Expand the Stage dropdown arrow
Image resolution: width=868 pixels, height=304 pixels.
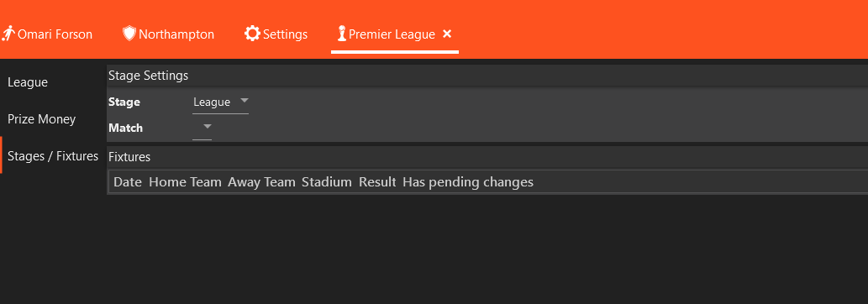[x=244, y=102]
